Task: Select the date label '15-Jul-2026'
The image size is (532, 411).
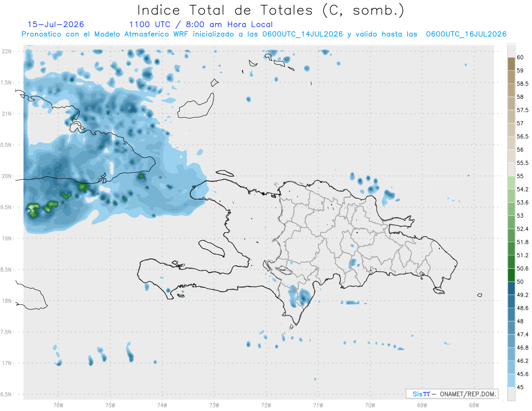Action: tap(56, 24)
